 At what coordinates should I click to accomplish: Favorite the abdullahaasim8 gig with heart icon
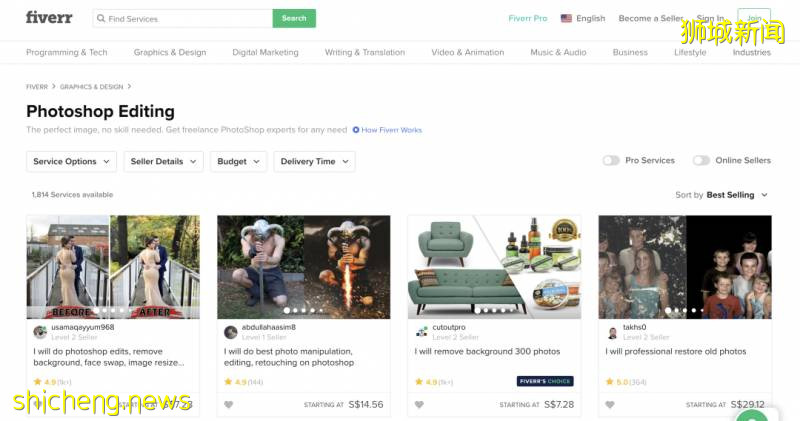[x=229, y=405]
